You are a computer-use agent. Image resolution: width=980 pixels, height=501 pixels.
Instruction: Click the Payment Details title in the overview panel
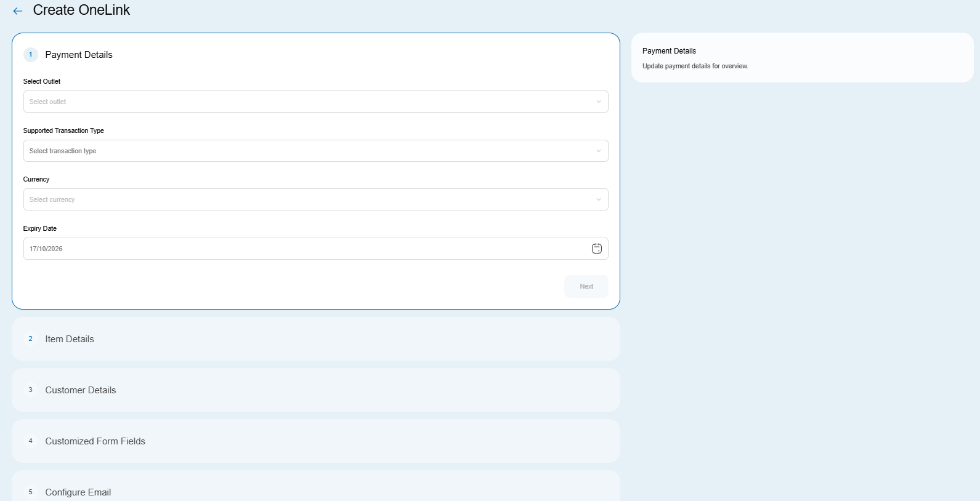669,51
